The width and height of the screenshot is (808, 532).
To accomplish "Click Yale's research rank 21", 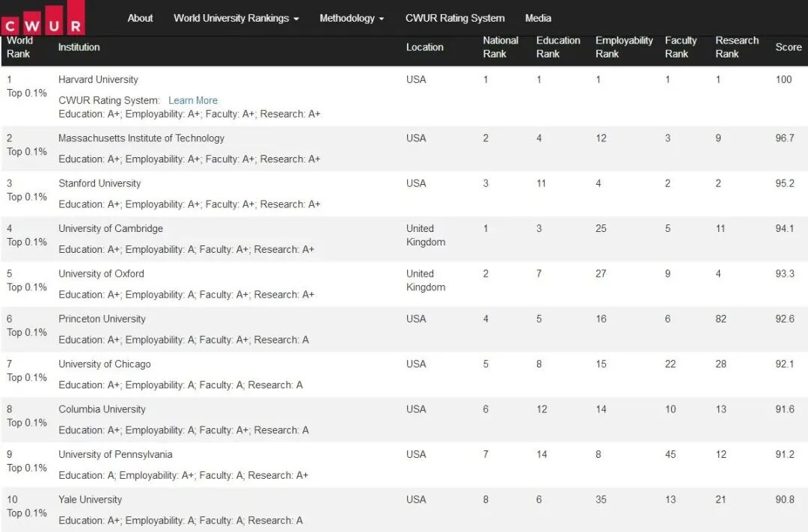I will [721, 500].
